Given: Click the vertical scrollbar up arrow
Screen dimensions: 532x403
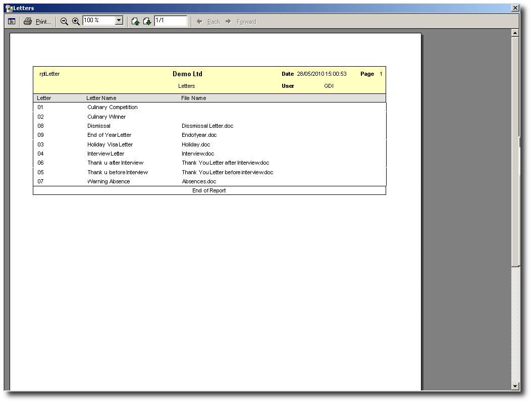Looking at the screenshot, I should tap(515, 33).
